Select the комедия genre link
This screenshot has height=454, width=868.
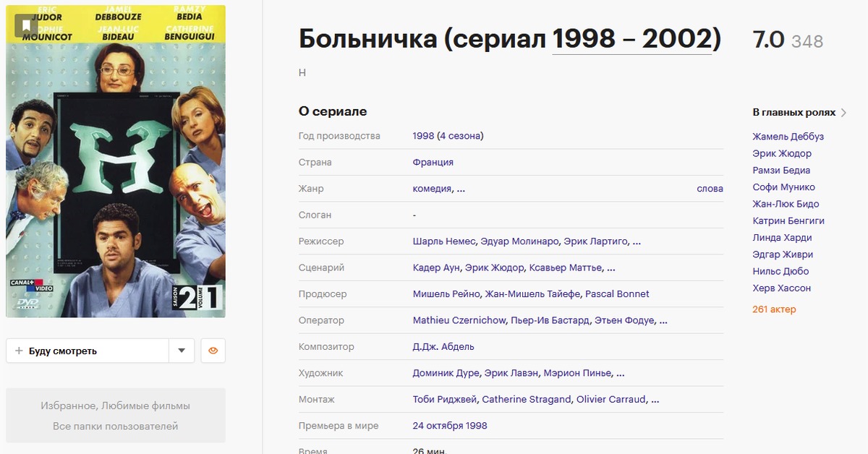coord(433,189)
